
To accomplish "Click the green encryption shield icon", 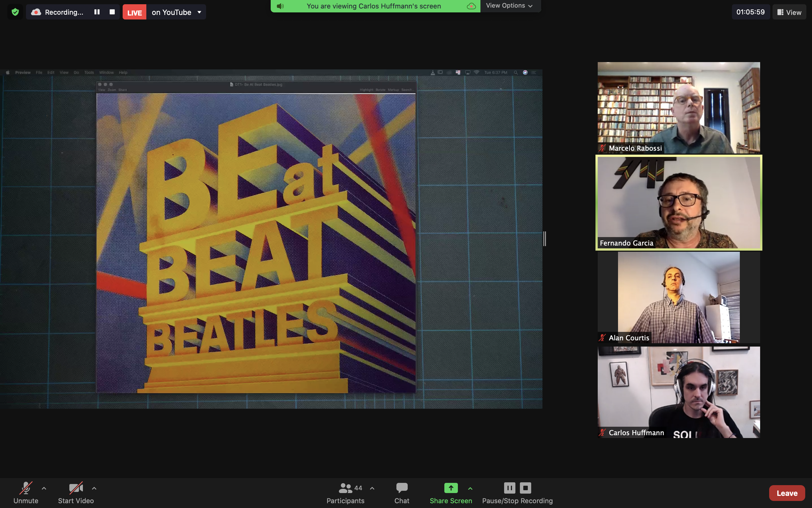I will pyautogui.click(x=15, y=12).
